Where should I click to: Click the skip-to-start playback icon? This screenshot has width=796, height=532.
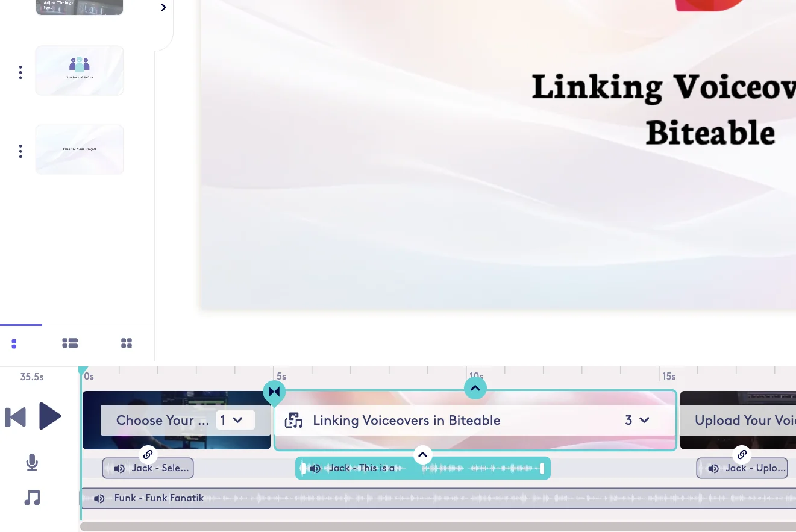[x=15, y=416]
